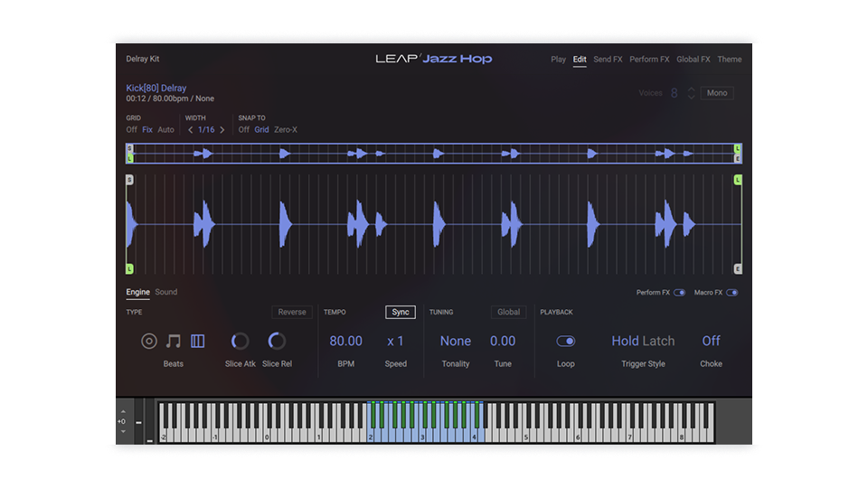Click the Voices count stepper arrows
Viewport: 868px width, 488px height.
coord(692,93)
